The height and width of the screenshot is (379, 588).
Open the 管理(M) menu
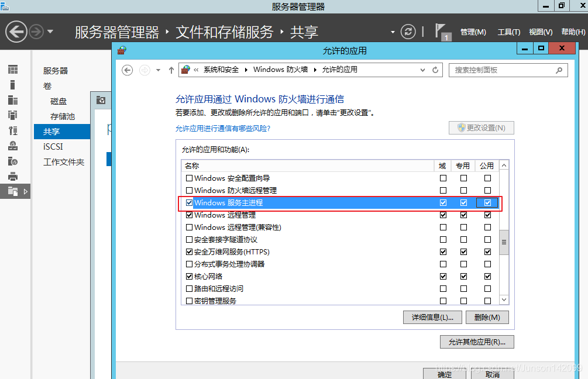coord(473,32)
